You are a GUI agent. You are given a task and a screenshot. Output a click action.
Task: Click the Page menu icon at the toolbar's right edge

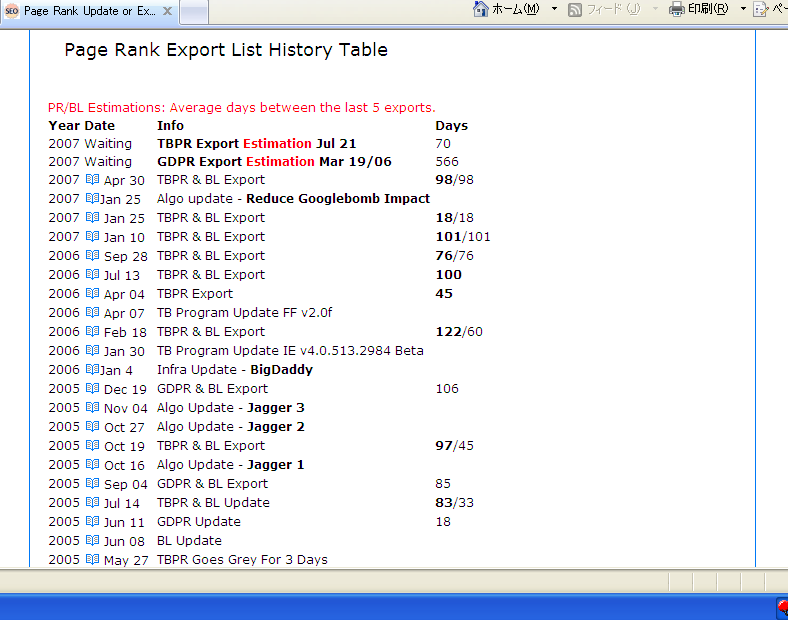coord(762,9)
